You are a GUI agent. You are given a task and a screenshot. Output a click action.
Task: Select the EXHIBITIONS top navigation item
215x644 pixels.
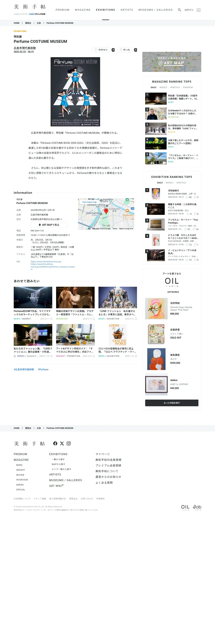[105, 10]
